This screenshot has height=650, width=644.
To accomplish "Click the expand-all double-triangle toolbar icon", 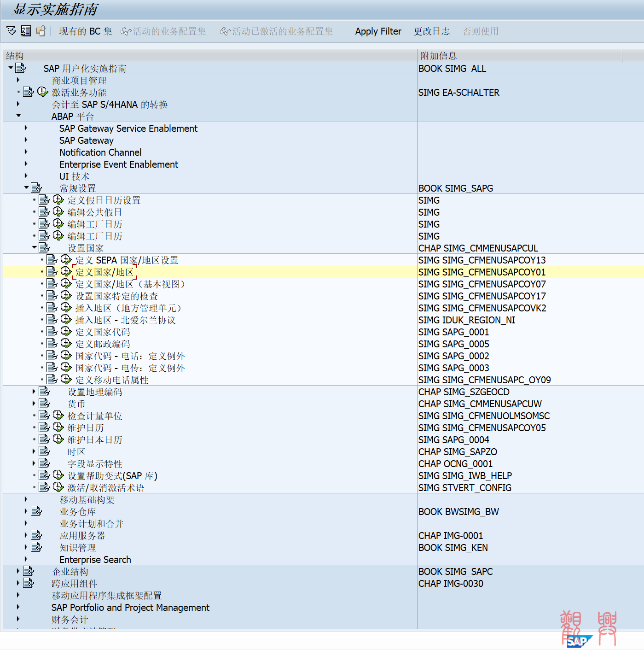I will click(12, 31).
